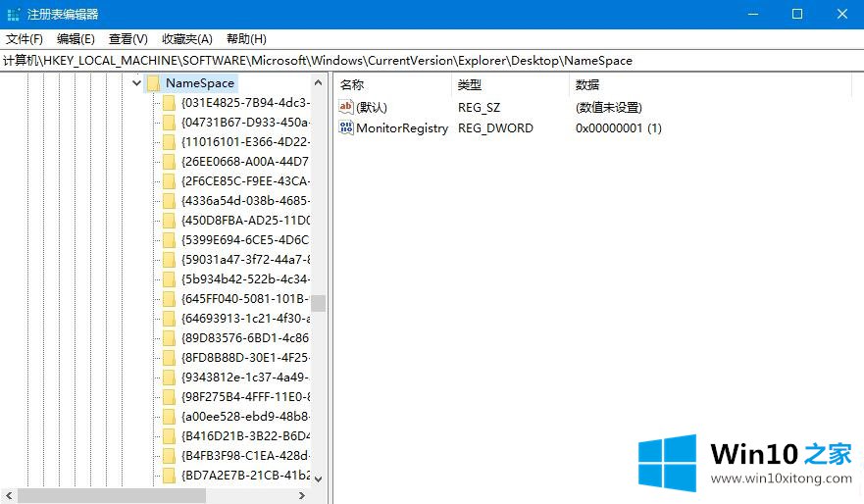Select the MonitorRegistry value name

(402, 128)
